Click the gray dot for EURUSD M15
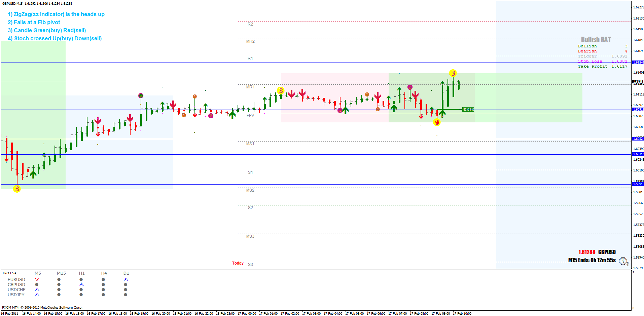This screenshot has height=316, width=644. pos(59,279)
